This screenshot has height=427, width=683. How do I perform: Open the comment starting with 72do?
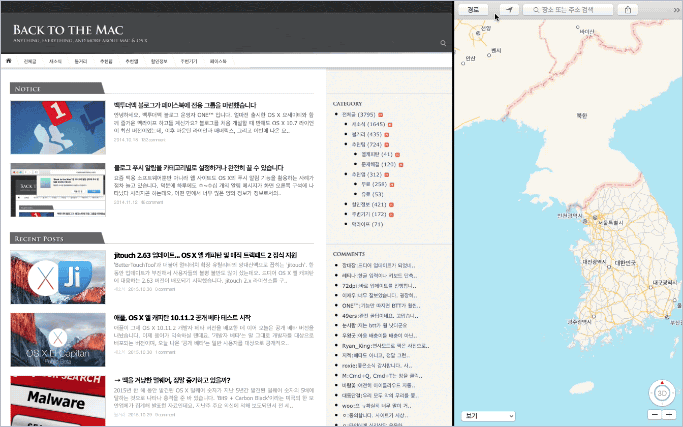[379, 286]
